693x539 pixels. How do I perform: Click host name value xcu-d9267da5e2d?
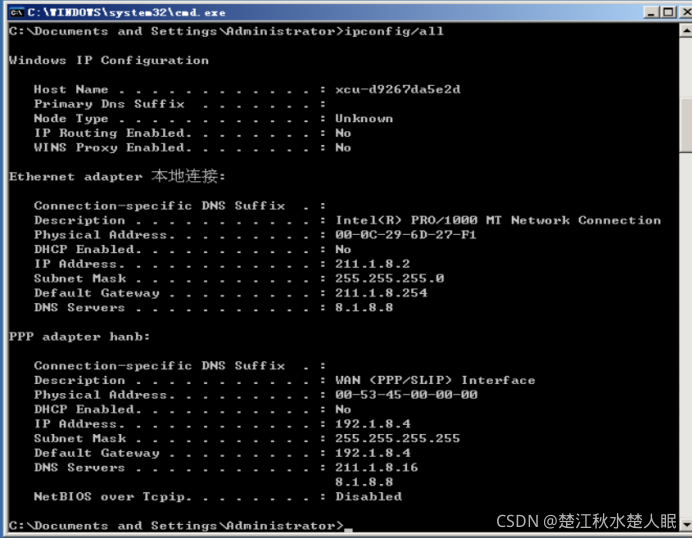(x=398, y=89)
